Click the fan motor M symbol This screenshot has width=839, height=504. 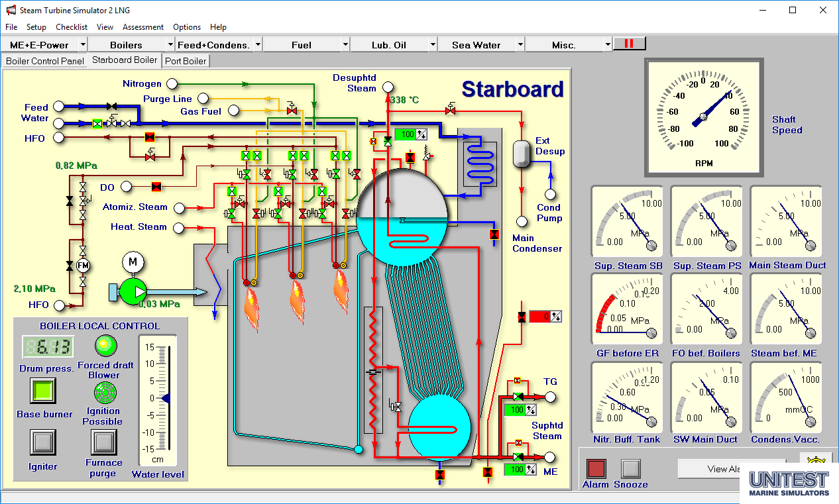tap(133, 262)
